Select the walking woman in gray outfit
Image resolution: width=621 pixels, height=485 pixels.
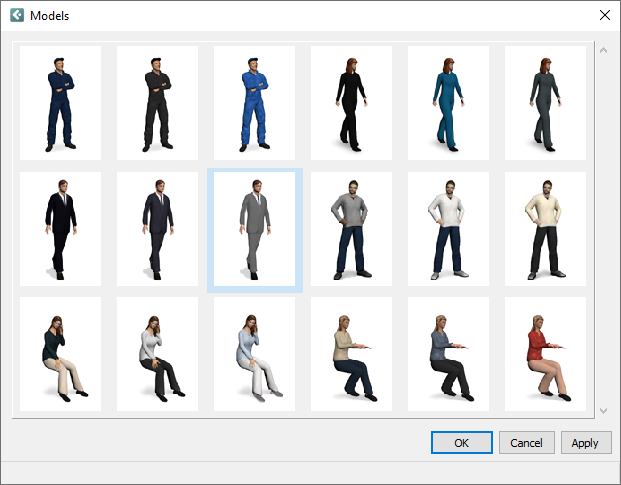(545, 103)
